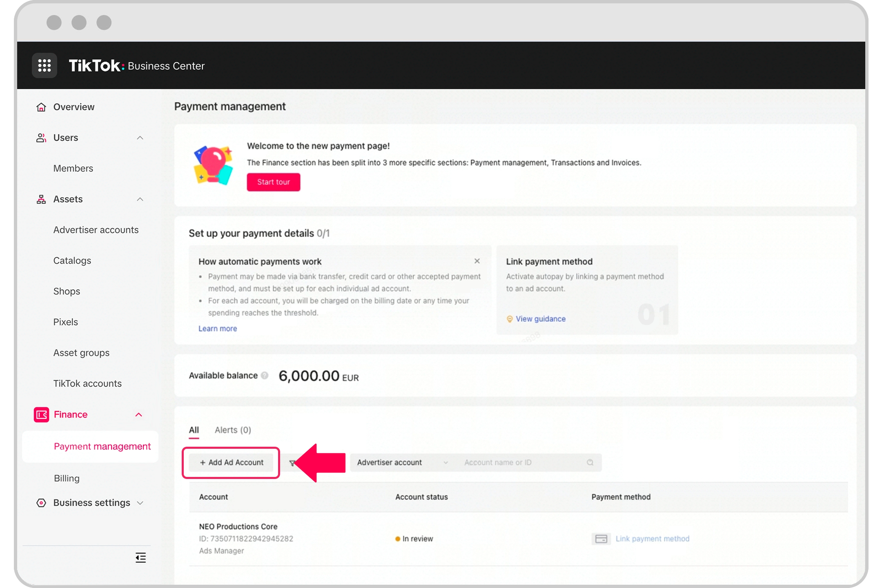
Task: Click the TikTok Business Center grid icon
Action: [x=45, y=65]
